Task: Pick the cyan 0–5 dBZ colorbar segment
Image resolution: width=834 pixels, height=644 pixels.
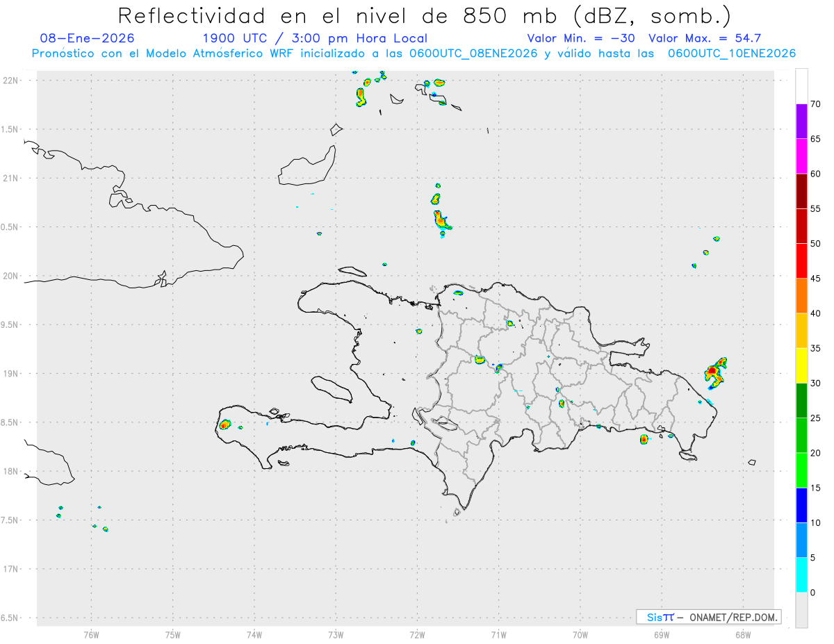Action: [x=801, y=575]
